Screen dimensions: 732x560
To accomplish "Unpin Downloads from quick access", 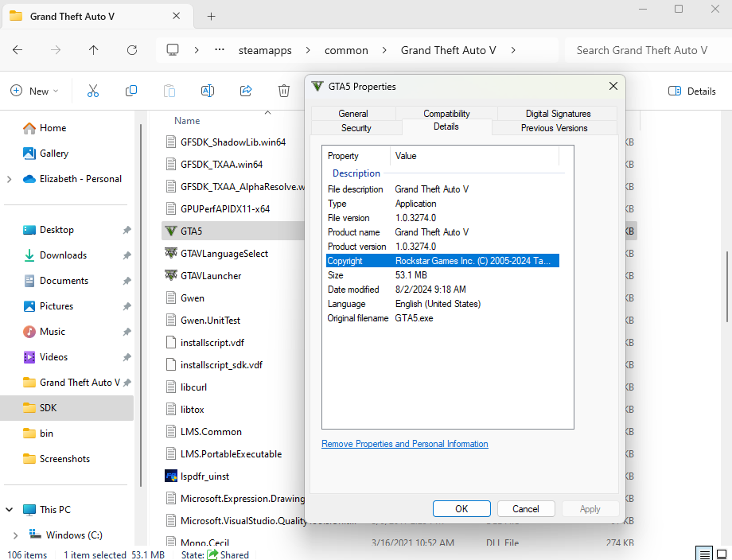I will click(127, 255).
